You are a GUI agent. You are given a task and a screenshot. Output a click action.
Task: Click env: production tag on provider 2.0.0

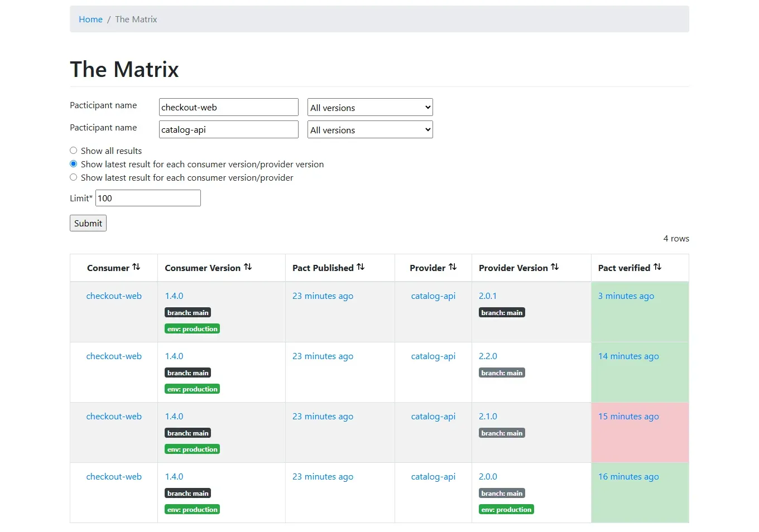[x=506, y=509]
